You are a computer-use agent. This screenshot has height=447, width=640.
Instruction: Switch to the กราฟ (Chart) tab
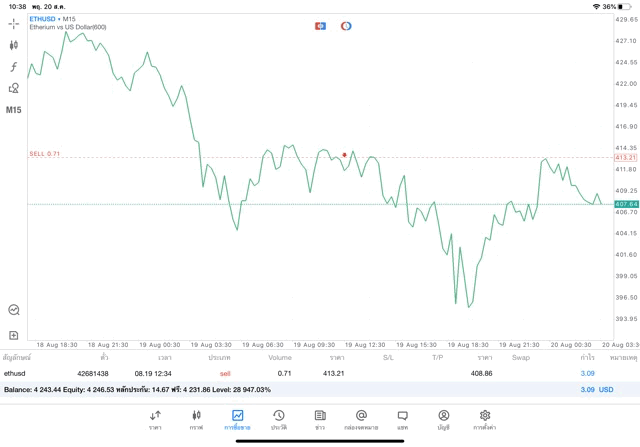tap(196, 419)
